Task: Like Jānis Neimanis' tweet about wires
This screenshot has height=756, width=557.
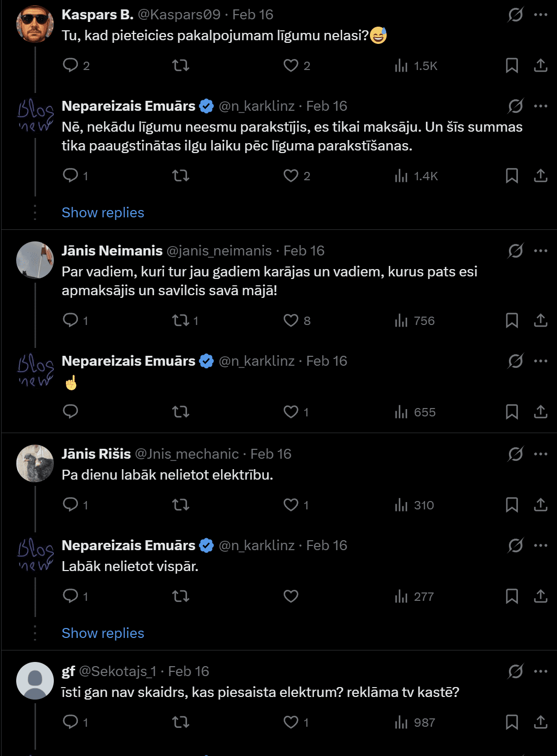Action: point(291,320)
